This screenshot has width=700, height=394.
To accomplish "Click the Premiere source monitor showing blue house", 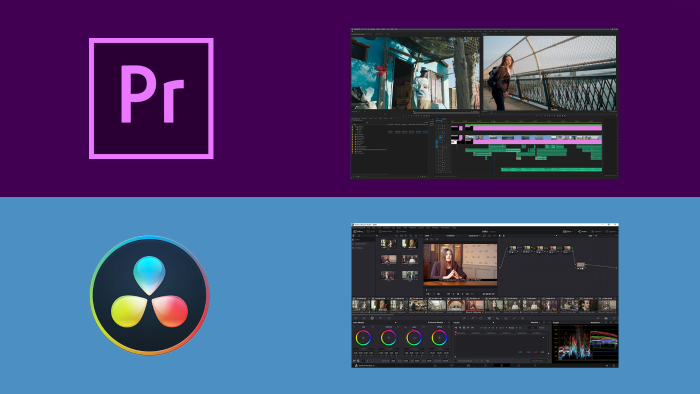I will (416, 73).
